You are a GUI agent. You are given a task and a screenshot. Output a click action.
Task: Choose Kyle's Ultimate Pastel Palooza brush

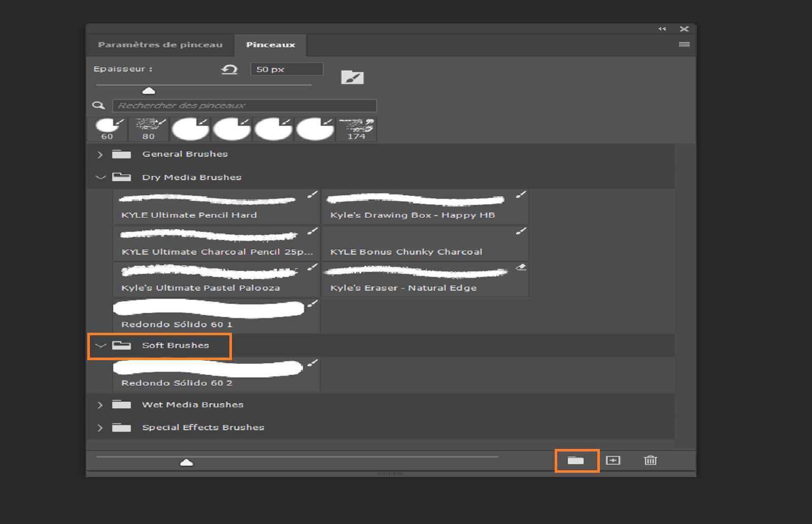[217, 280]
